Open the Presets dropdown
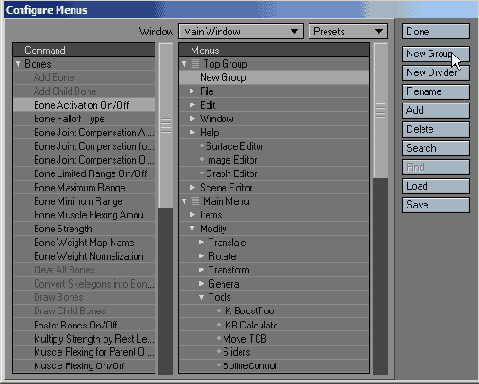This screenshot has width=479, height=384. 348,31
